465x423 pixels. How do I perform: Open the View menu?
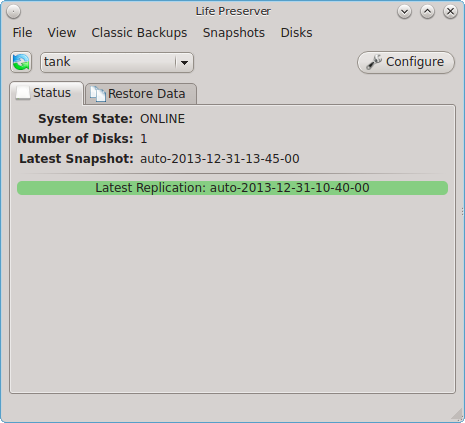tap(62, 33)
